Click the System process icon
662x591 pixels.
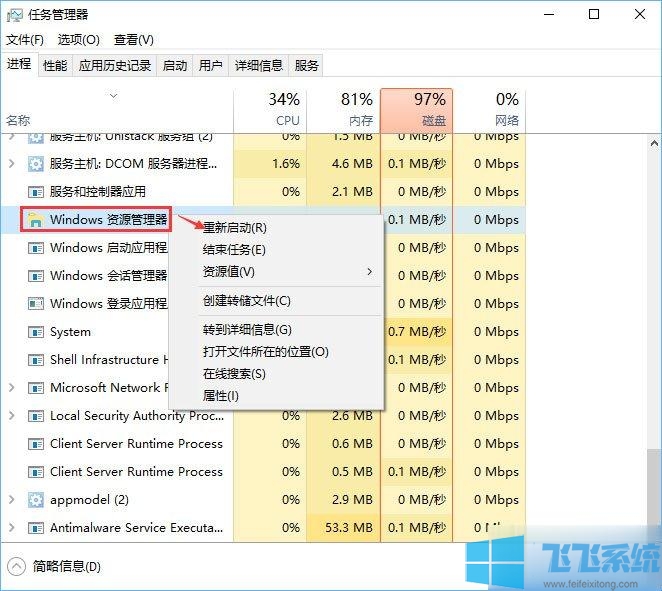click(x=35, y=332)
